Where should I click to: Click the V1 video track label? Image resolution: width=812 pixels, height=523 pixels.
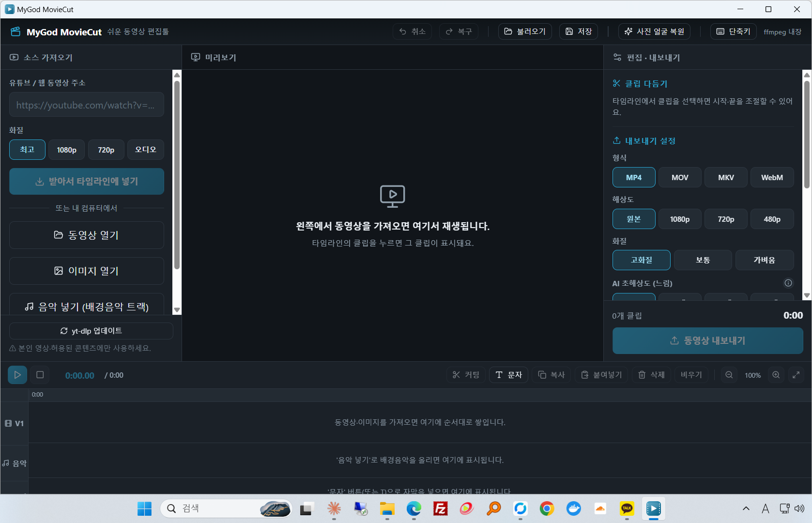[x=15, y=423]
